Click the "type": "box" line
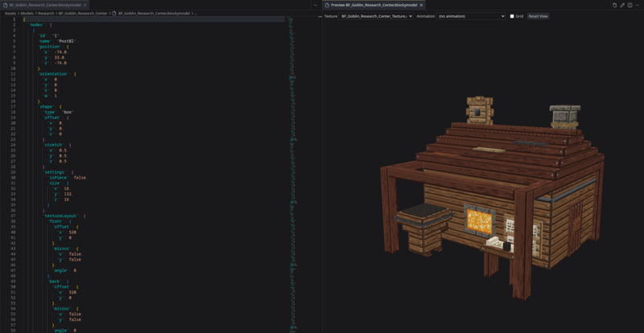 59,112
